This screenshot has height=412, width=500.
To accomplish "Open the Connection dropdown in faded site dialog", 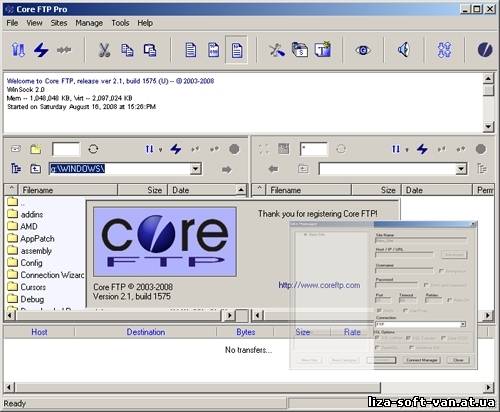I will pos(463,324).
